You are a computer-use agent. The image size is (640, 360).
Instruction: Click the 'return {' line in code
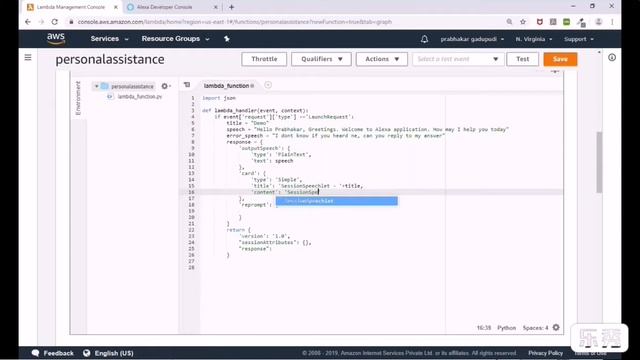(x=238, y=230)
